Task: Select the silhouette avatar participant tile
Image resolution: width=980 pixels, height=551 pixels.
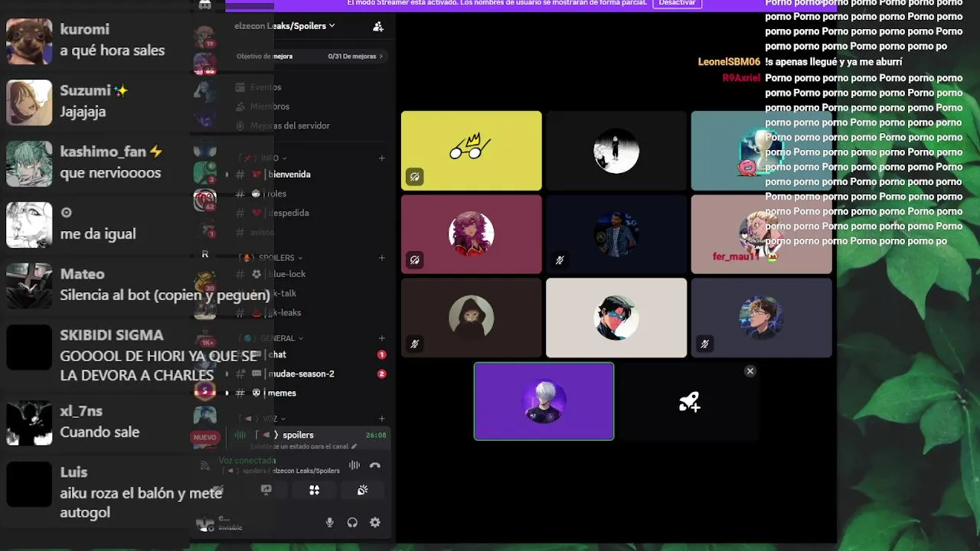Action: pyautogui.click(x=616, y=151)
